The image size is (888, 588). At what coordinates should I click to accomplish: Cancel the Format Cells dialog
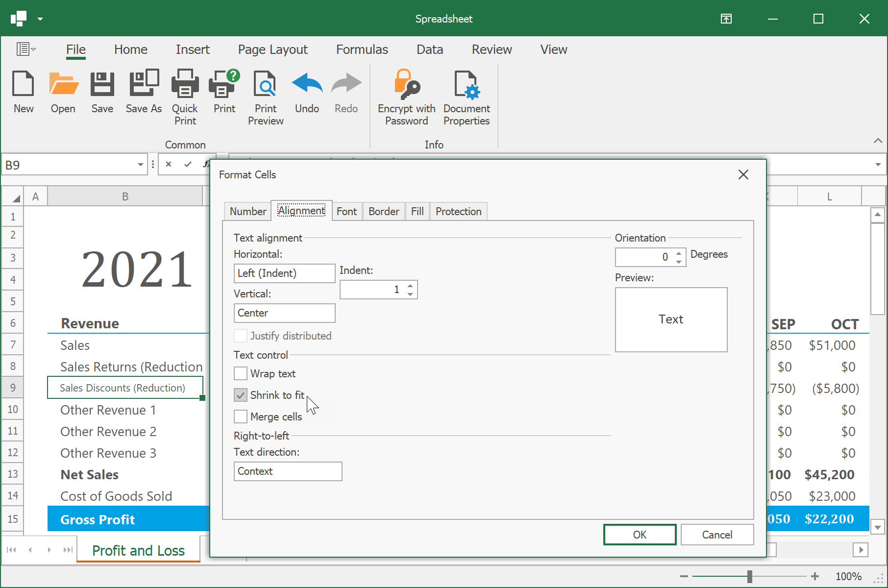pyautogui.click(x=717, y=534)
